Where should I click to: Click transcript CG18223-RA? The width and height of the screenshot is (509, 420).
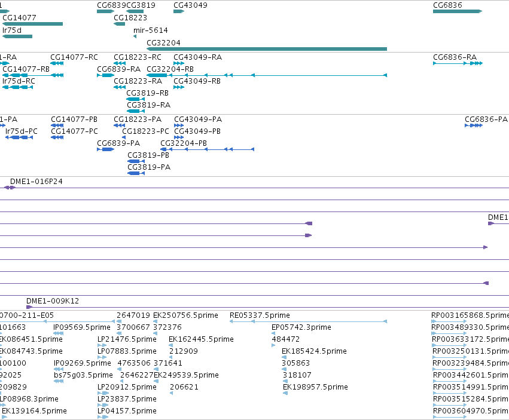[120, 87]
